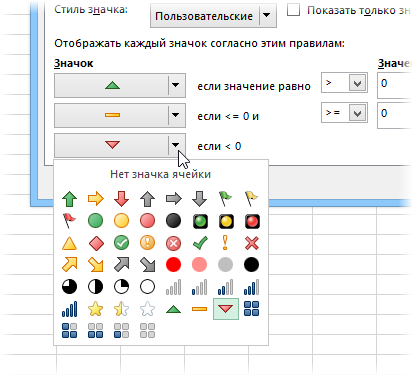The height and width of the screenshot is (376, 413).
Task: Choose the yellow traffic light icon
Action: pos(226,221)
